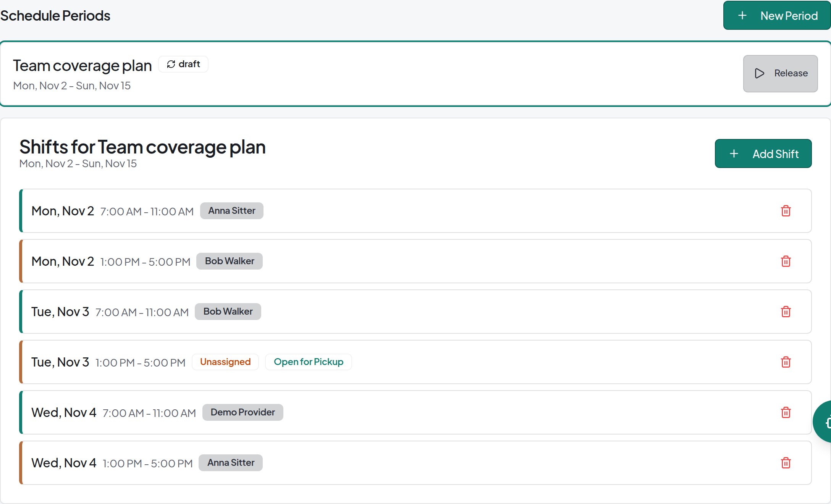This screenshot has height=504, width=831.
Task: Click the 'Shifts for Team coverage plan' heading
Action: pyautogui.click(x=142, y=147)
